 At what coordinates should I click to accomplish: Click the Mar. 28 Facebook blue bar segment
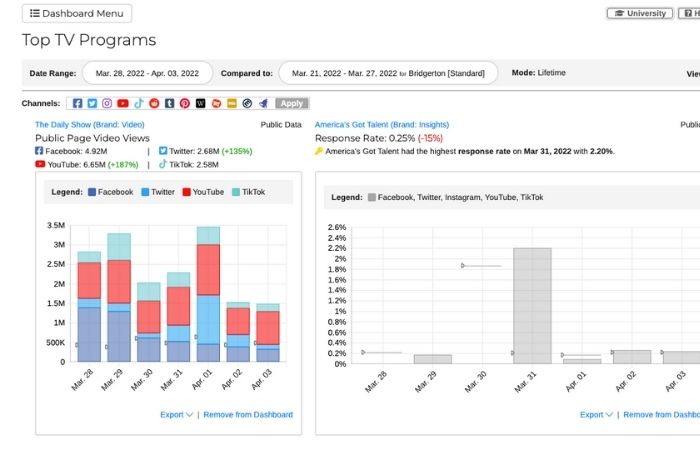click(89, 334)
